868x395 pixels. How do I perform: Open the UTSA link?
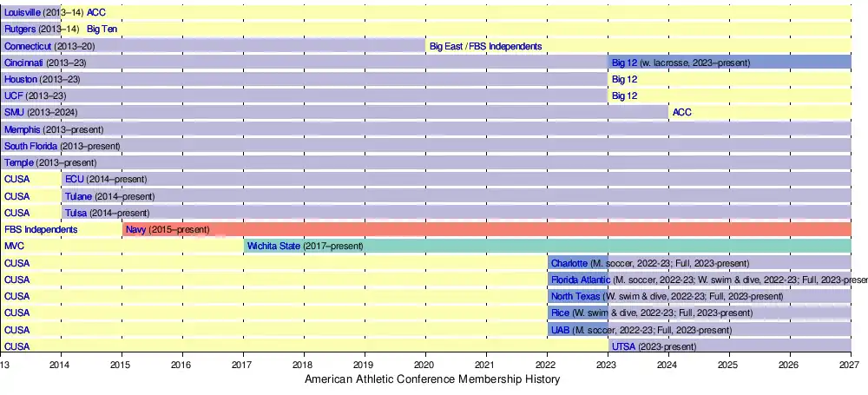coord(623,346)
